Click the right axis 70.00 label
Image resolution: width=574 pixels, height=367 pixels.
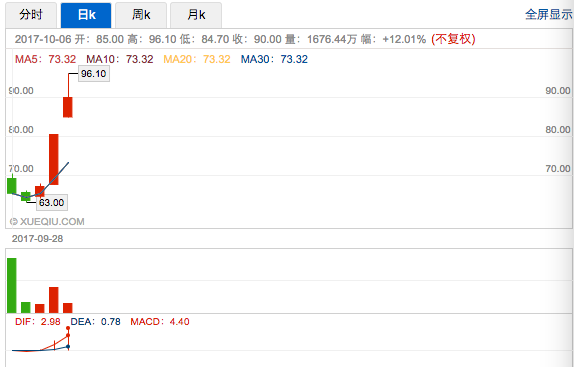pos(558,169)
